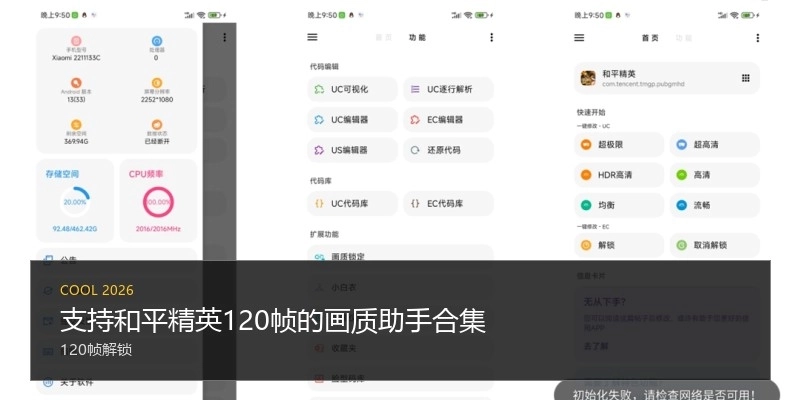
Task: Switch to the 首页 tab
Action: tap(649, 38)
